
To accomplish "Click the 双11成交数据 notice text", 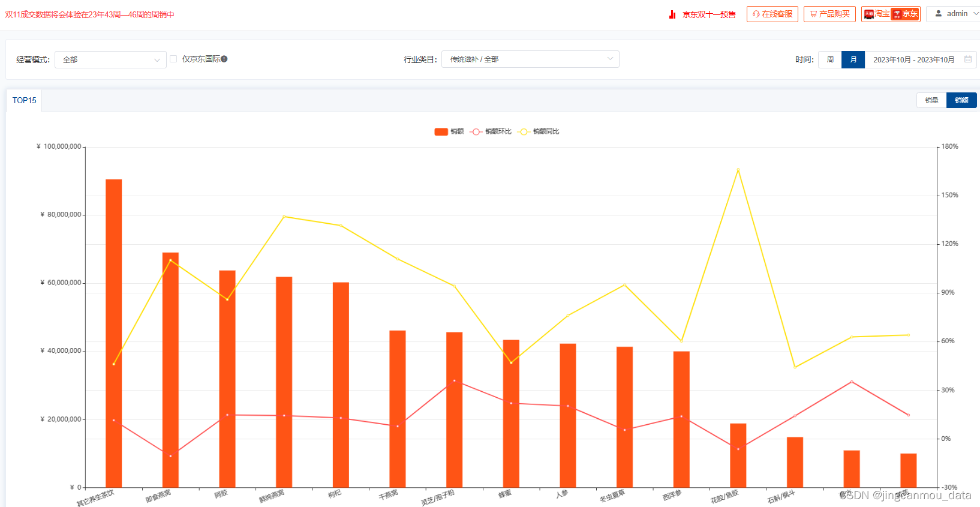I will tap(89, 14).
